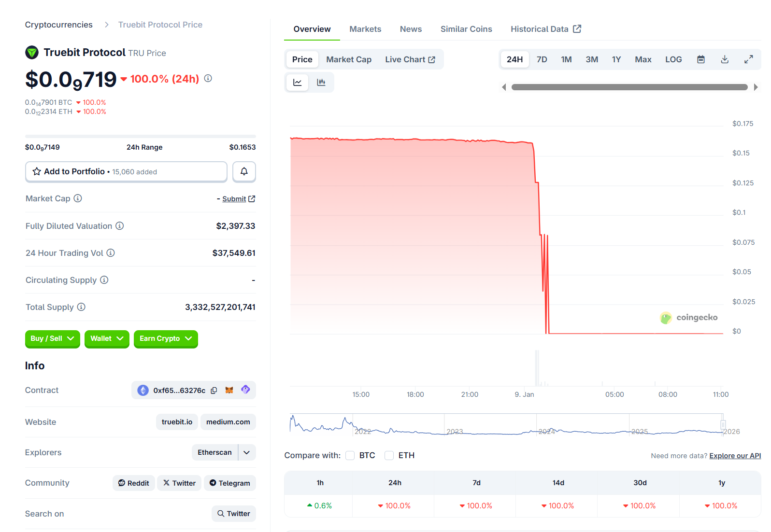Expand the Etherscan explorers dropdown arrow

[x=247, y=452]
